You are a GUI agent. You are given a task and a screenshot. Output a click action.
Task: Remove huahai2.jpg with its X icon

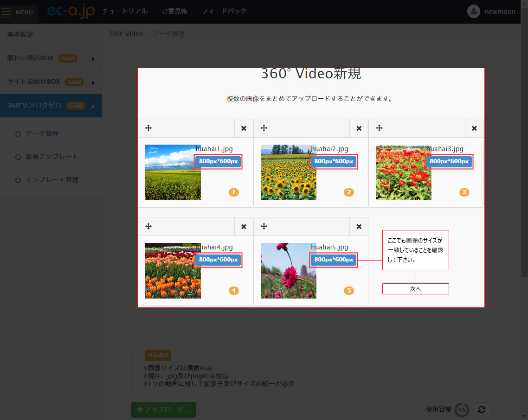pyautogui.click(x=359, y=128)
